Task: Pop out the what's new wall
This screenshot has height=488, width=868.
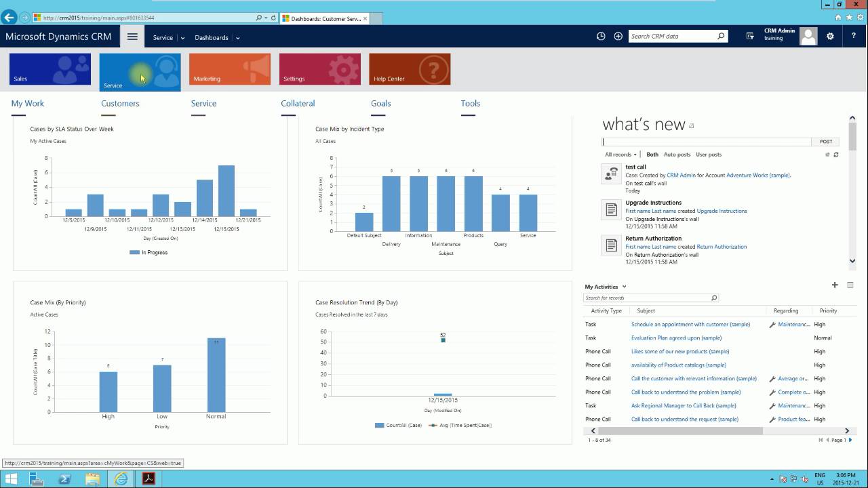Action: point(692,126)
